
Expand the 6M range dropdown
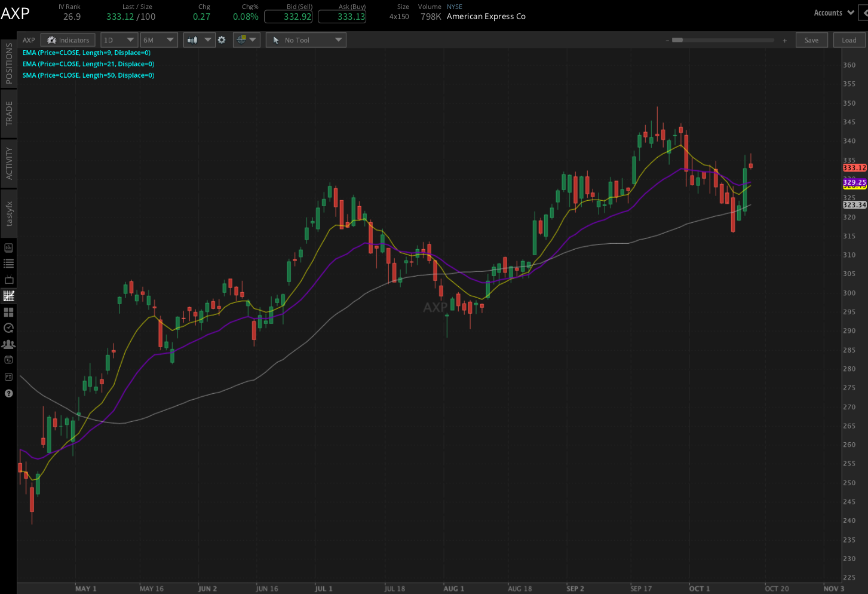(159, 39)
